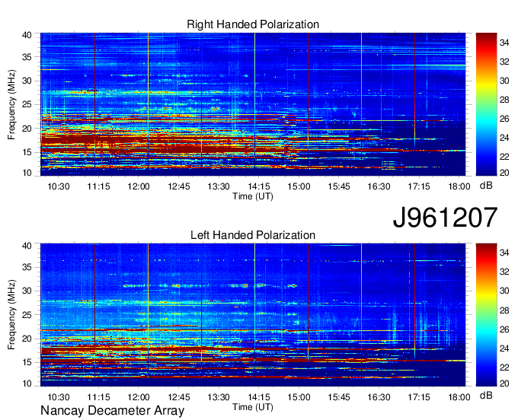The width and height of the screenshot is (518, 420).
Task: Click "12:45" tick on Right Handed time axis
Action: click(179, 186)
